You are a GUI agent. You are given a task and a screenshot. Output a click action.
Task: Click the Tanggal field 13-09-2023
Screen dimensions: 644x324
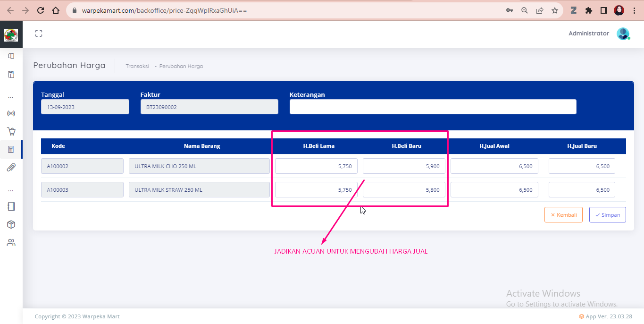(85, 107)
